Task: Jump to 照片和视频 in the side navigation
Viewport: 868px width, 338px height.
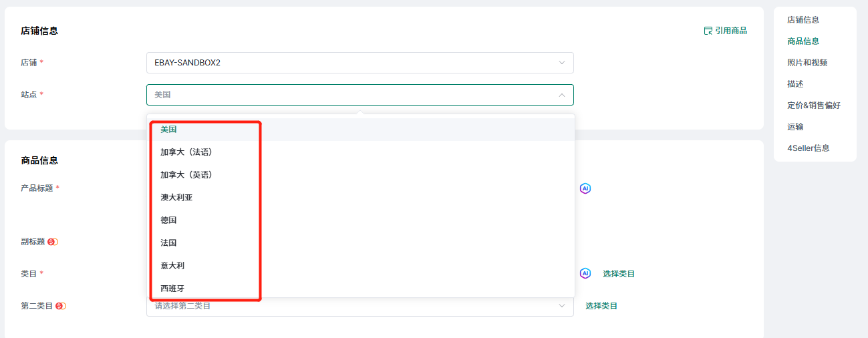Action: [807, 63]
